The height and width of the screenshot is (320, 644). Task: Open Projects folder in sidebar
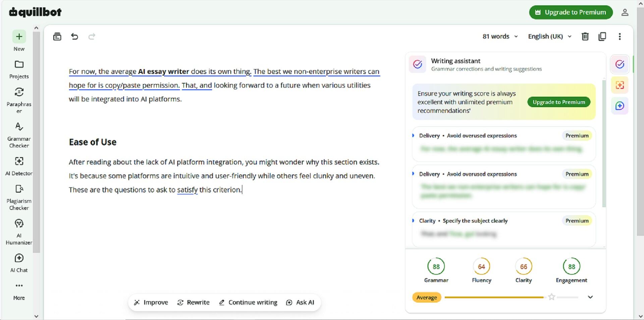tap(19, 70)
